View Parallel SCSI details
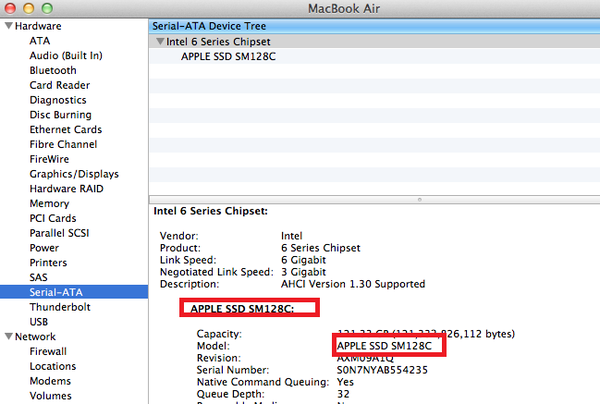The image size is (600, 404). pyautogui.click(x=59, y=233)
